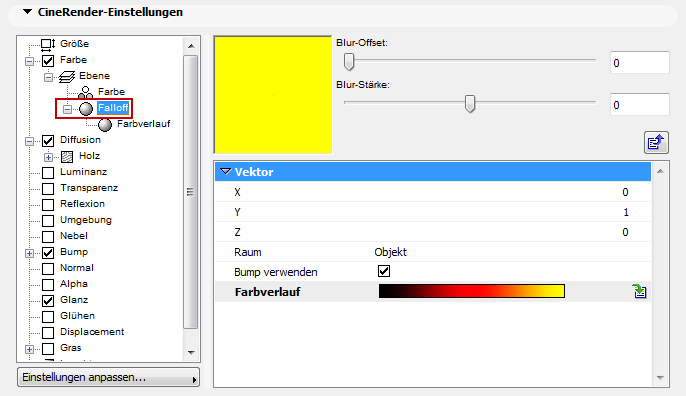Click the Vektor panel scrollbar down arrow
The width and height of the screenshot is (686, 396).
[660, 378]
